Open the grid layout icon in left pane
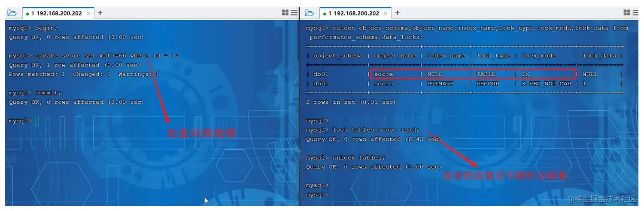The image size is (644, 211). [x=285, y=13]
